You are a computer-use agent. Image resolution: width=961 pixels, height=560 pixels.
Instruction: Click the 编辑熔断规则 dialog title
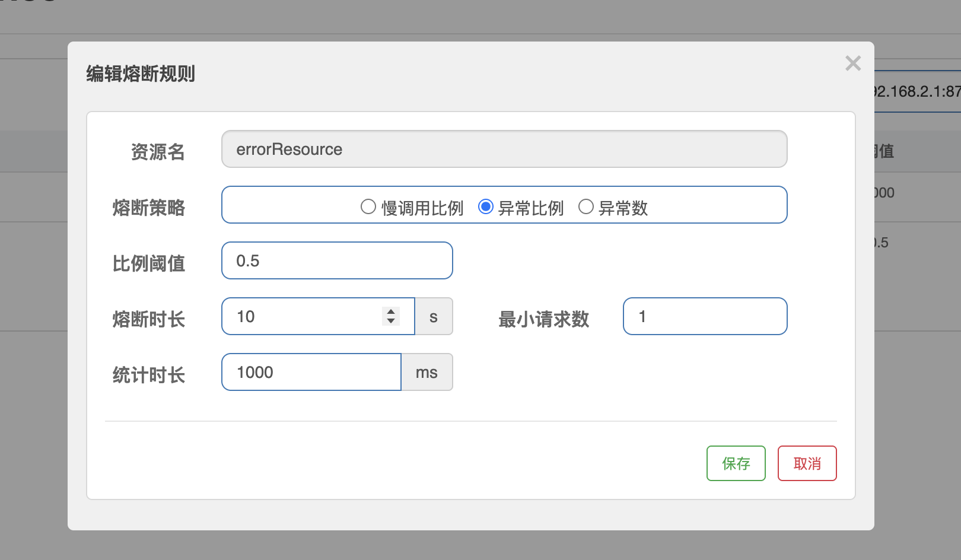tap(141, 74)
